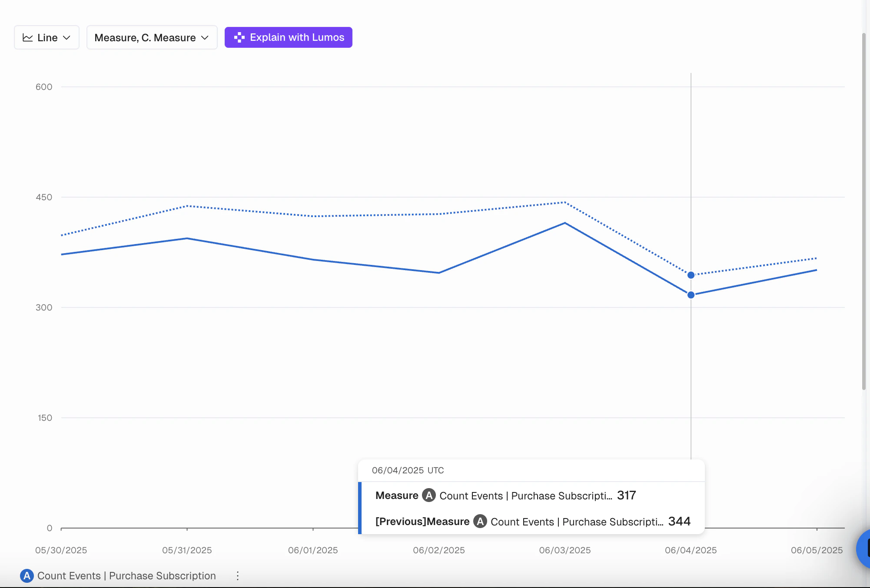Screen dimensions: 870x588
Task: Click the solid line peak at 06/03/2025
Action: [x=565, y=223]
